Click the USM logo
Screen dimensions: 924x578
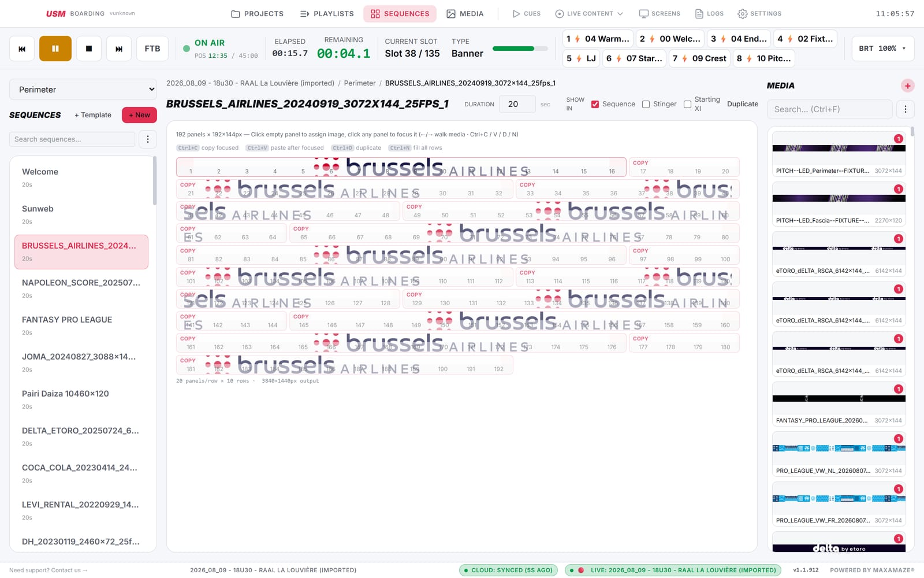tap(56, 13)
